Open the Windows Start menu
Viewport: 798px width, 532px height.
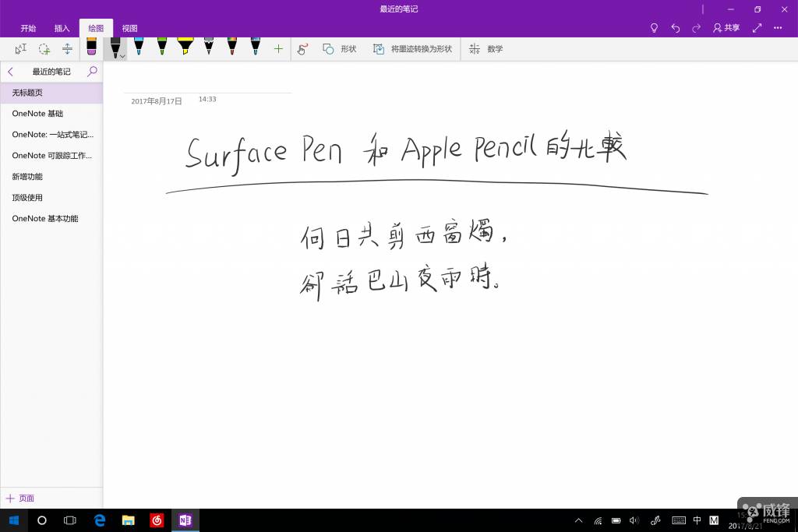[14, 520]
